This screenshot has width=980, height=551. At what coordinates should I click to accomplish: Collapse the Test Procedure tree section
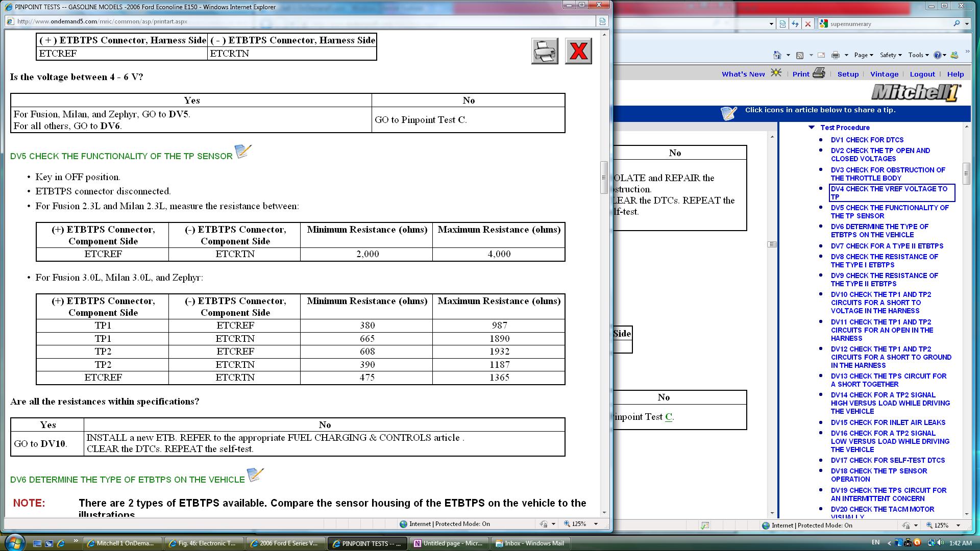[x=812, y=128]
